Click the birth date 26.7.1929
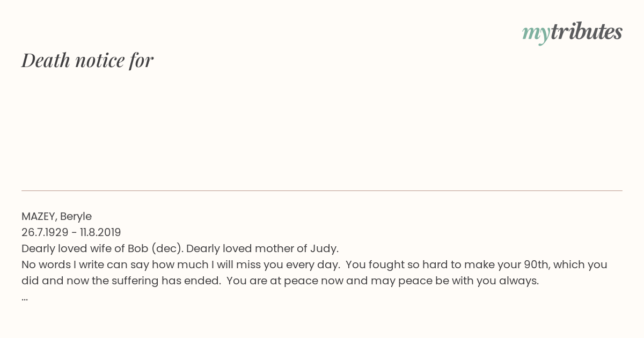Screen dimensions: 644x338 tap(45, 232)
